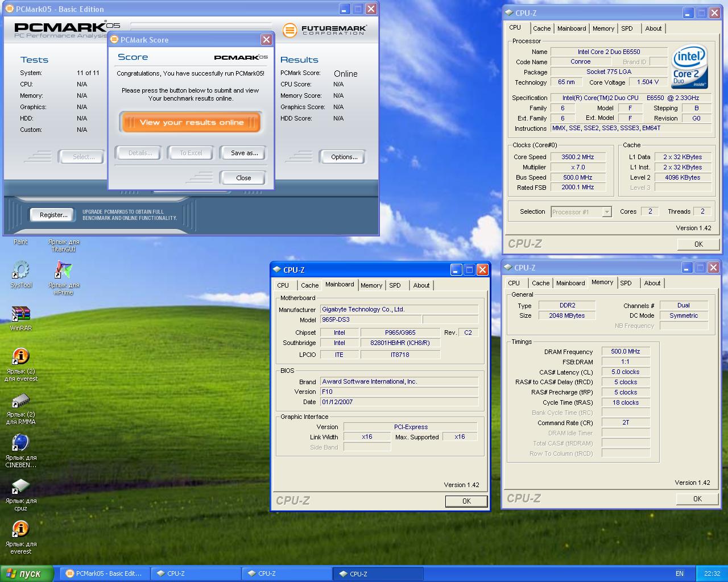Open the Memory tab in the Mainboard CPU-Z window
This screenshot has width=728, height=582.
(371, 285)
